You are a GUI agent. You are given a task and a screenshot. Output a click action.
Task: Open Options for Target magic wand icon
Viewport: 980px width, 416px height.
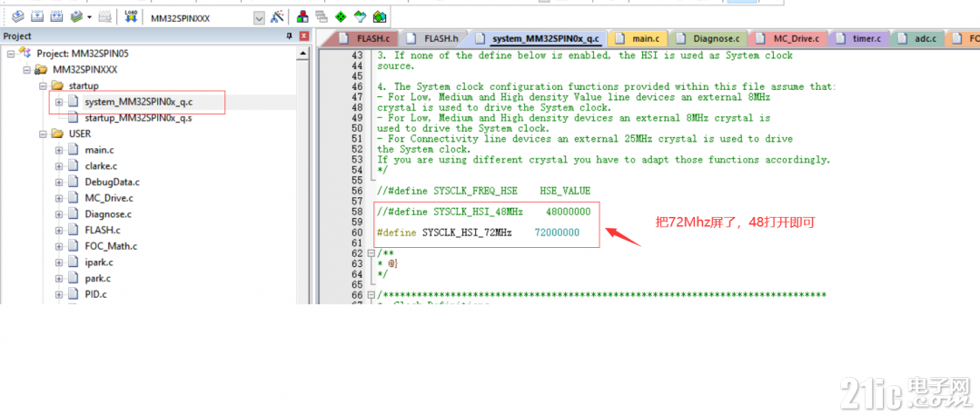tap(277, 17)
